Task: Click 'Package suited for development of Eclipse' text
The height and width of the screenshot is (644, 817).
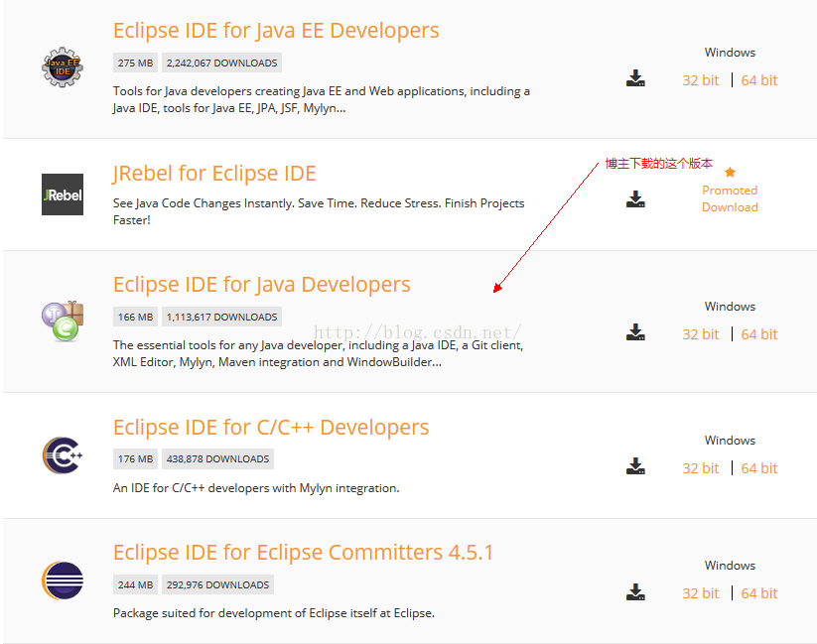Action: 274,613
